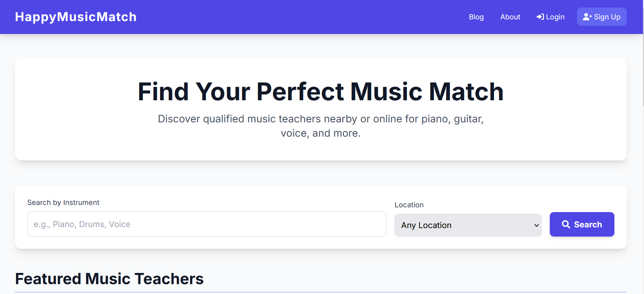Navigate to the About page
The width and height of the screenshot is (644, 294).
[x=510, y=17]
